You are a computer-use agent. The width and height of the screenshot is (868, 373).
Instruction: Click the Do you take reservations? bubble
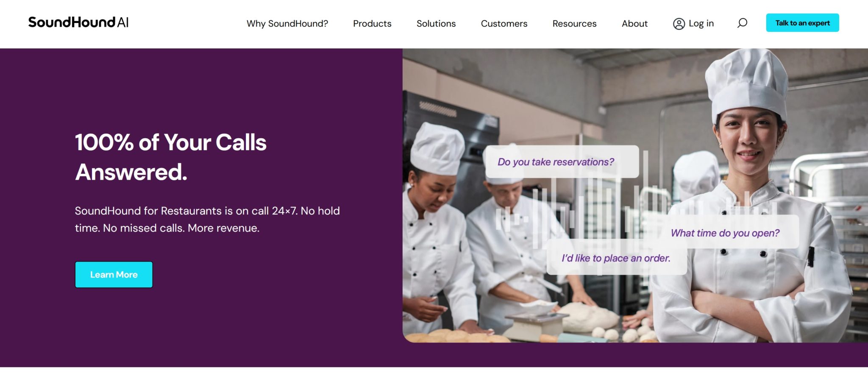(562, 162)
